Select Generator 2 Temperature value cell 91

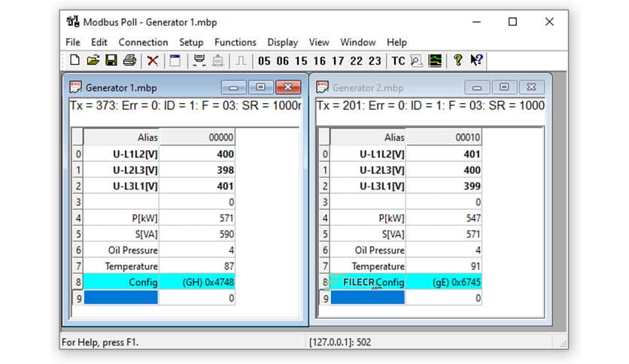(443, 266)
